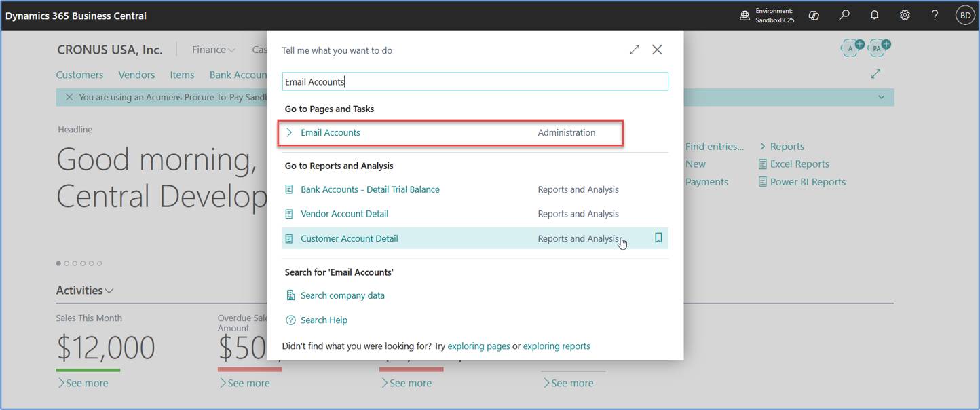Open Power BI Reports link
The image size is (980, 410).
(808, 182)
